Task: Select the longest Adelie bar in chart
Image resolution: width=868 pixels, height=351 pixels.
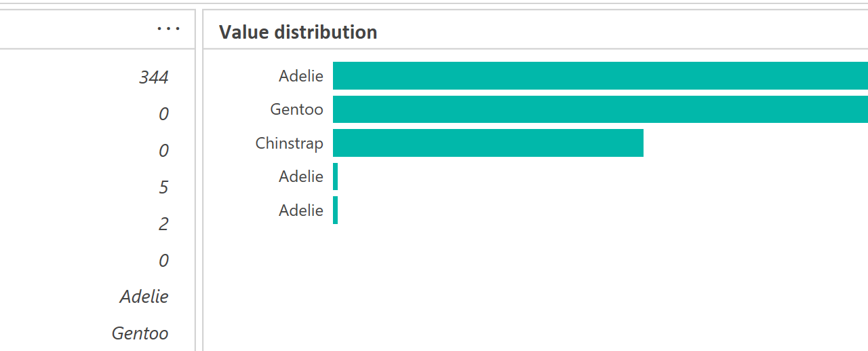Action: 600,75
